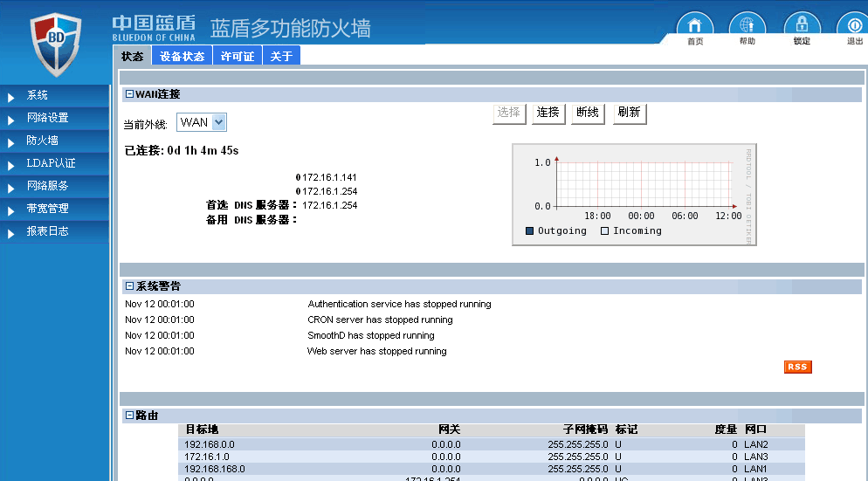This screenshot has height=481, width=868.
Task: Click the route destination 192.168.0.0
Action: pos(210,444)
